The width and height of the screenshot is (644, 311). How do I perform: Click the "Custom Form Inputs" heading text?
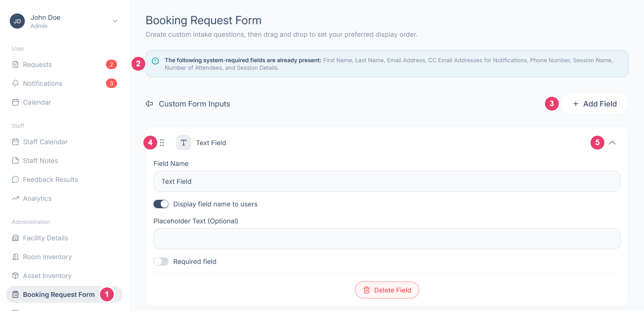pyautogui.click(x=194, y=104)
